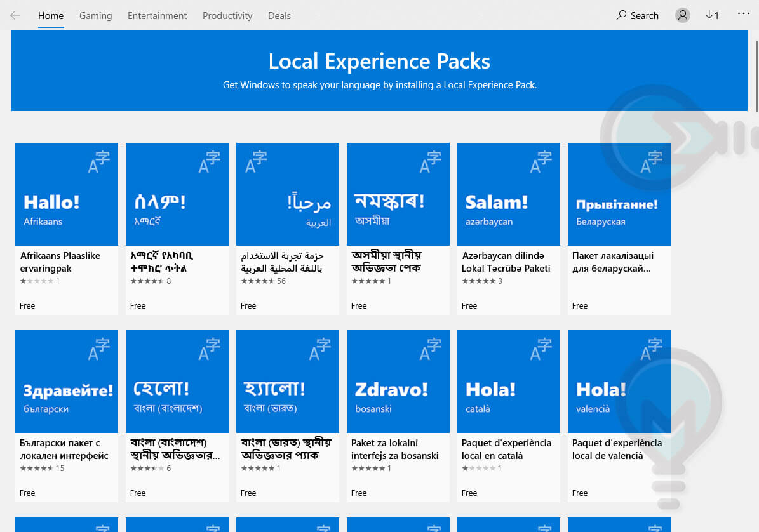Viewport: 759px width, 532px height.
Task: Open the three-dots more menu
Action: 744,13
